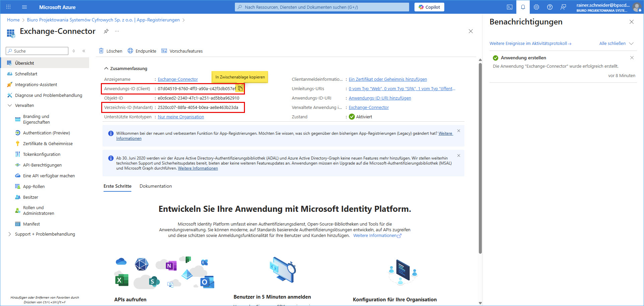Select Übersicht in the sidebar
644x306 pixels.
(x=45, y=63)
